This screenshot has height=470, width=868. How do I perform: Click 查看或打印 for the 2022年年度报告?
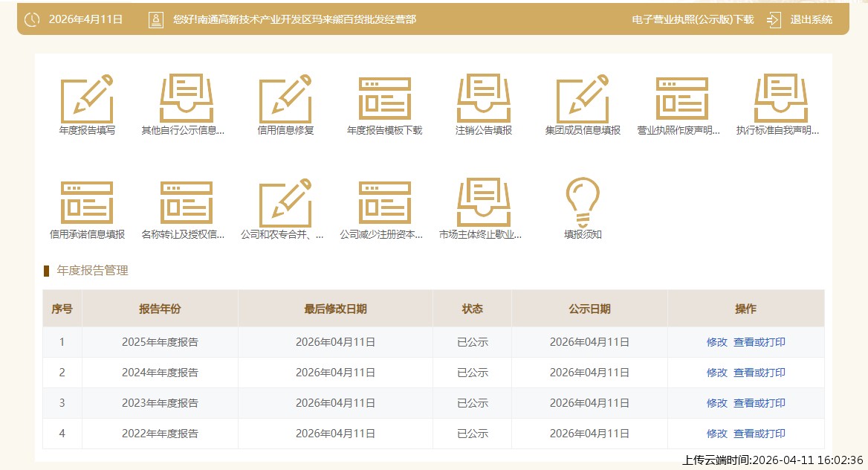coord(759,434)
